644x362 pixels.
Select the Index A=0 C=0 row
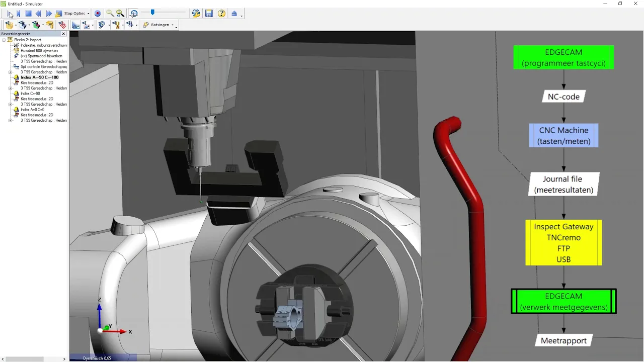click(x=32, y=110)
